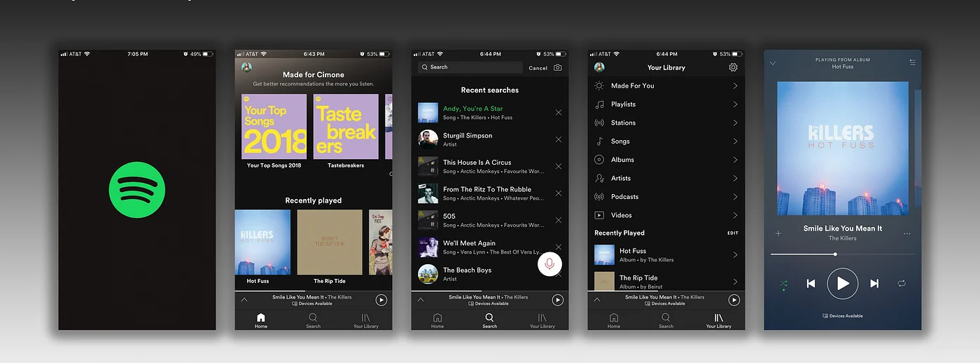Select Home tab on the Search screen
The width and height of the screenshot is (980, 363).
pos(437,320)
